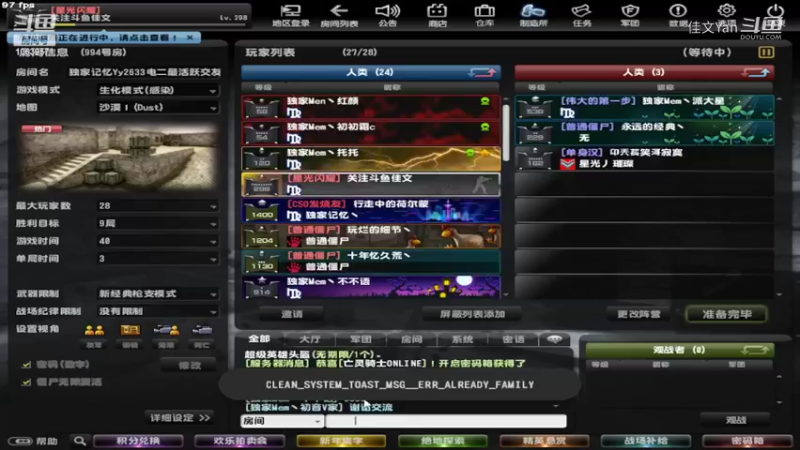This screenshot has height=450, width=800.
Task: Select player row 十年忆久荒
Action: (x=371, y=262)
